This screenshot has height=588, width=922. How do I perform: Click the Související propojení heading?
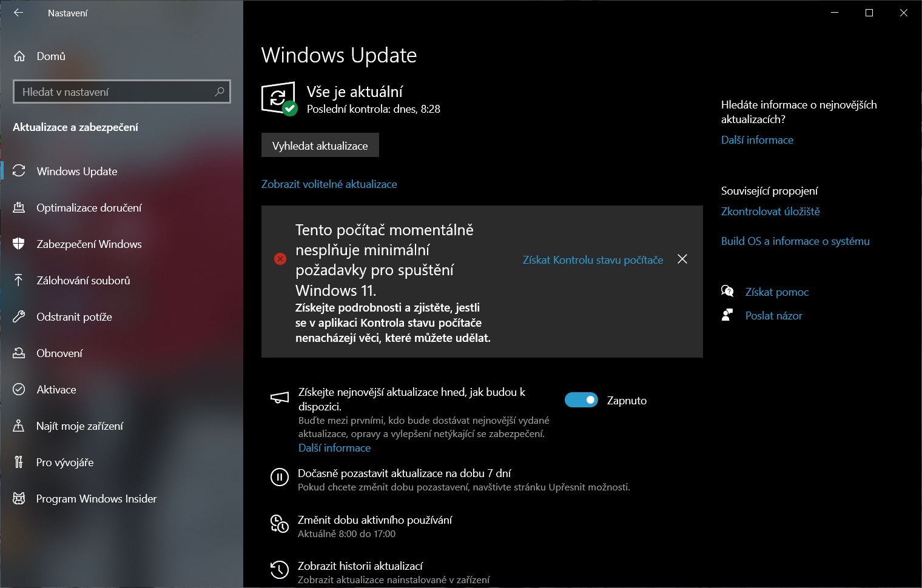pyautogui.click(x=769, y=190)
